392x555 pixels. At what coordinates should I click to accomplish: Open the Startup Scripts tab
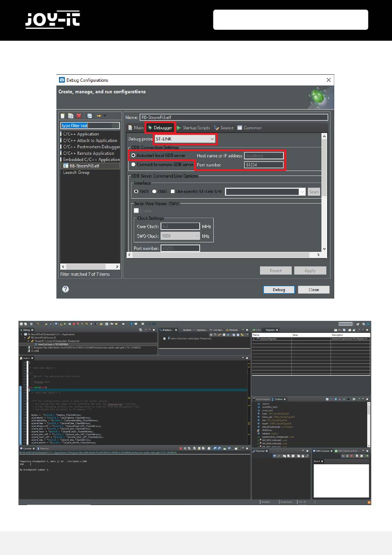click(193, 128)
